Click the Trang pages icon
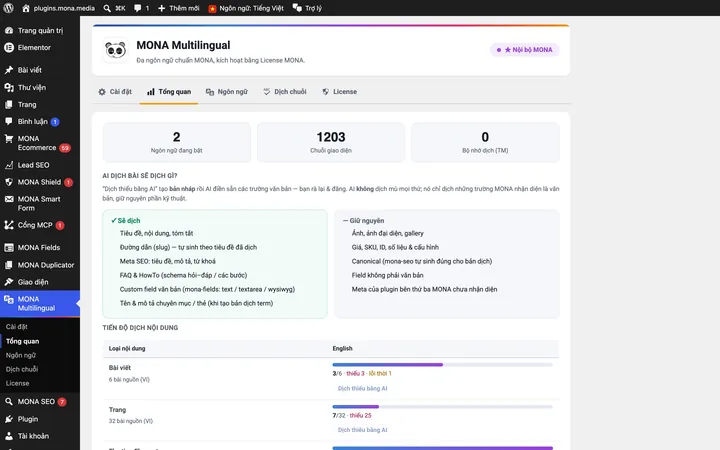The image size is (720, 450). click(9, 105)
